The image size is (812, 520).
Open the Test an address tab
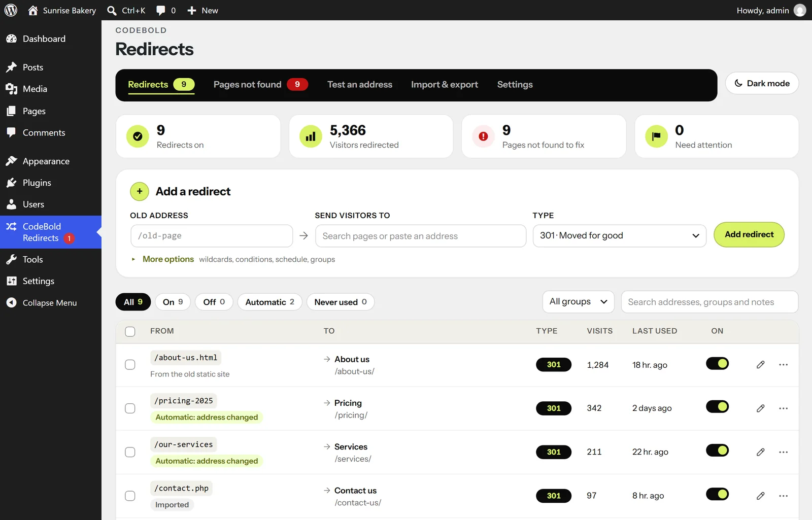[x=359, y=84]
